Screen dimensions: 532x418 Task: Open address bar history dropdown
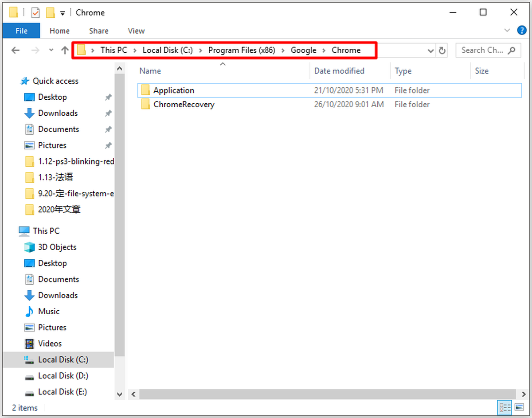click(x=430, y=51)
